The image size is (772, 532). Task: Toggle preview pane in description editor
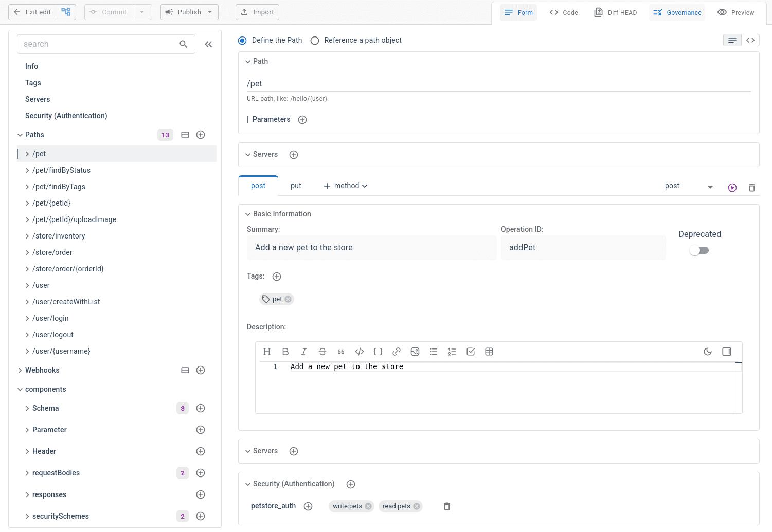tap(727, 352)
